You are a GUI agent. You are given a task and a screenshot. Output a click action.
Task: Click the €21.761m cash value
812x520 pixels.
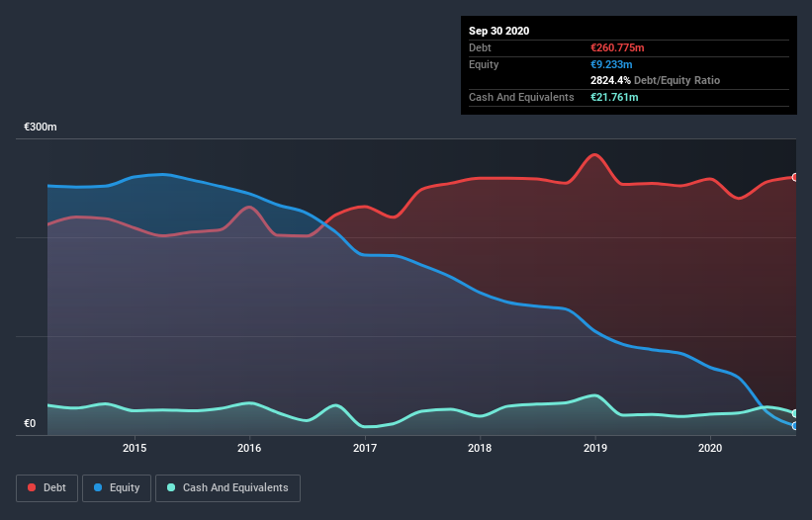614,97
